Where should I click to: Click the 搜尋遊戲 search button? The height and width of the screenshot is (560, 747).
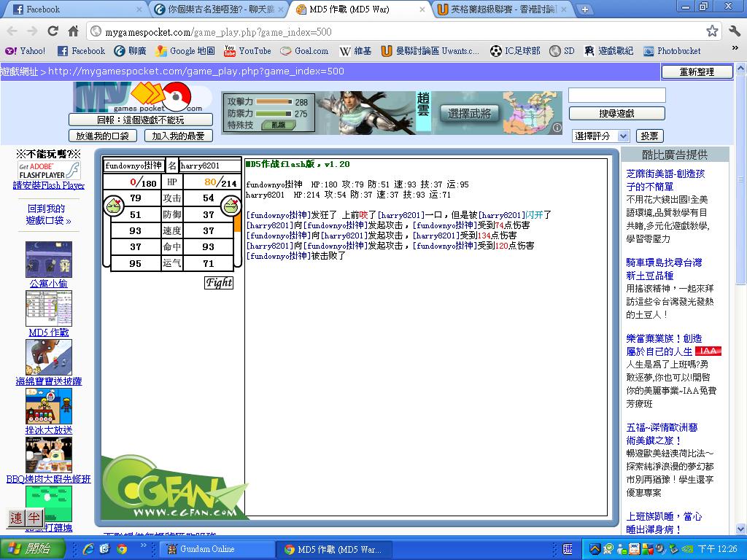[x=616, y=113]
